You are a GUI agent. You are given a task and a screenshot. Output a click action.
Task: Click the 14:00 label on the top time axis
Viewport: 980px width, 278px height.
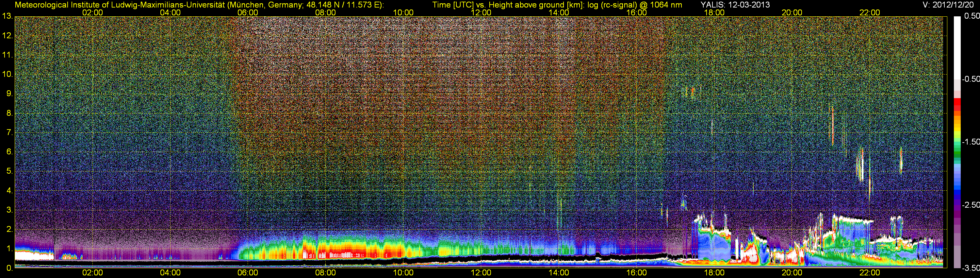(x=559, y=12)
